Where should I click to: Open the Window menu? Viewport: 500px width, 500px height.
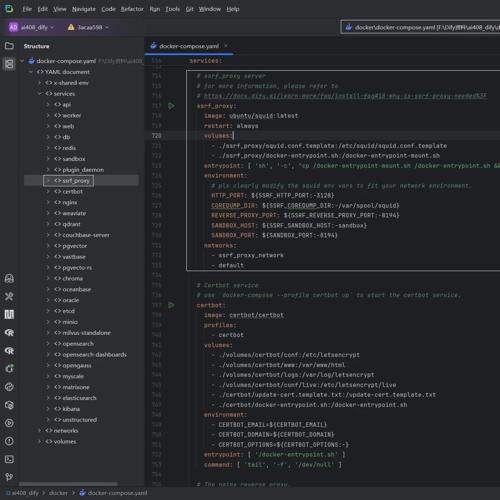coord(210,9)
